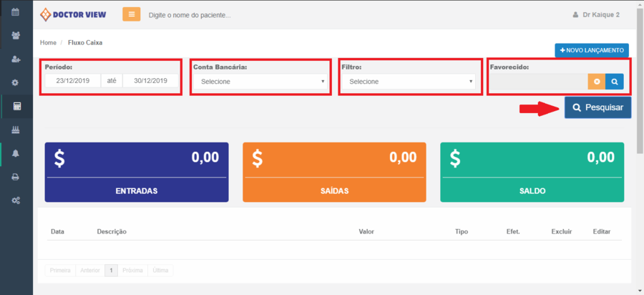The height and width of the screenshot is (295, 644).
Task: Open the double gears icon in the sidebar
Action: pyautogui.click(x=16, y=200)
